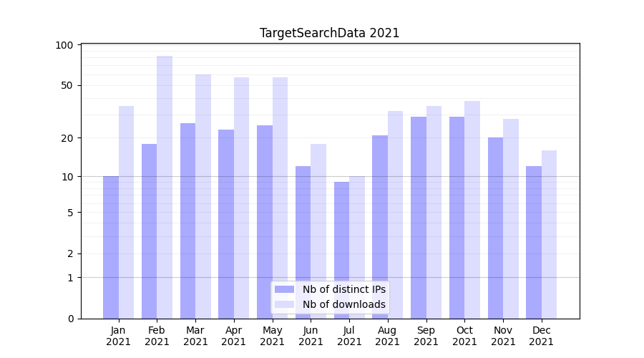Image resolution: width=644 pixels, height=358 pixels.
Task: Click the 'Nb of downloads' legend color swatch
Action: [284, 304]
